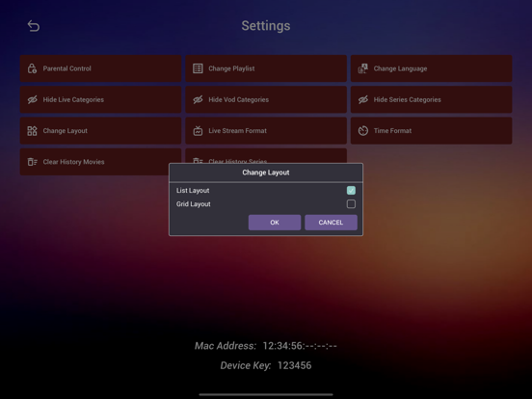Dismiss the dialog with CANCEL button
The width and height of the screenshot is (532, 399).
tap(331, 223)
